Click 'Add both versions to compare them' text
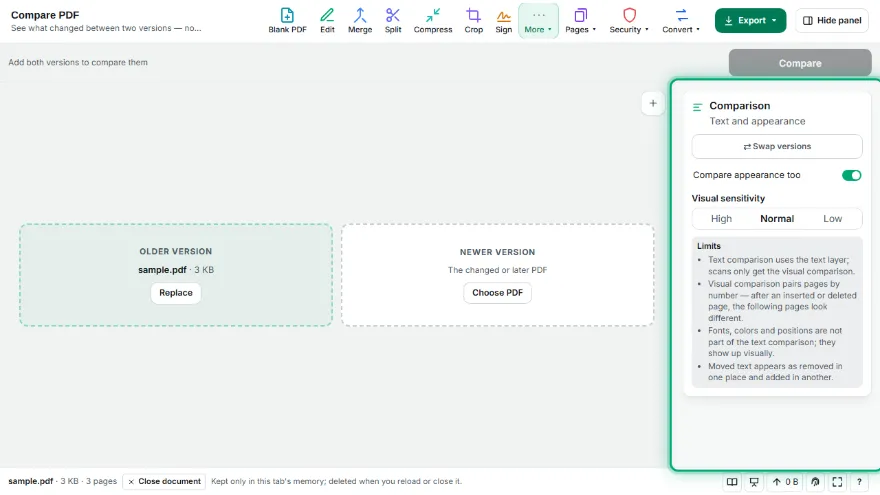 pyautogui.click(x=78, y=62)
